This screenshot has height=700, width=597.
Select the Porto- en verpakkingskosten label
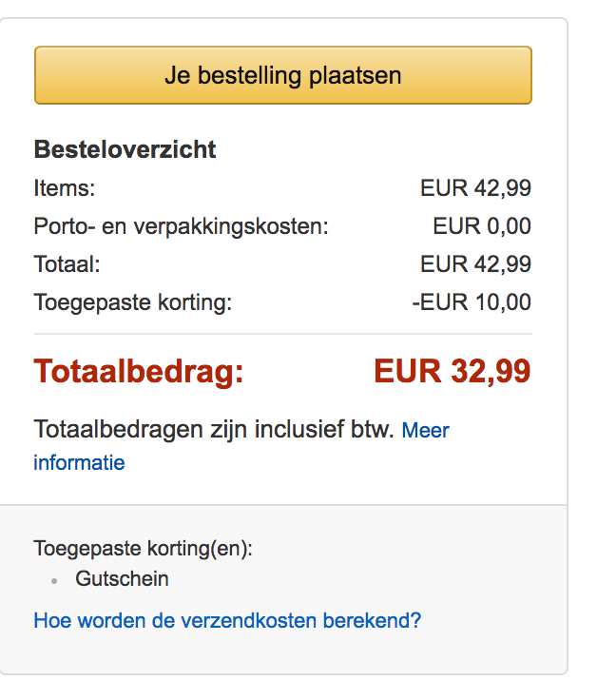[181, 226]
